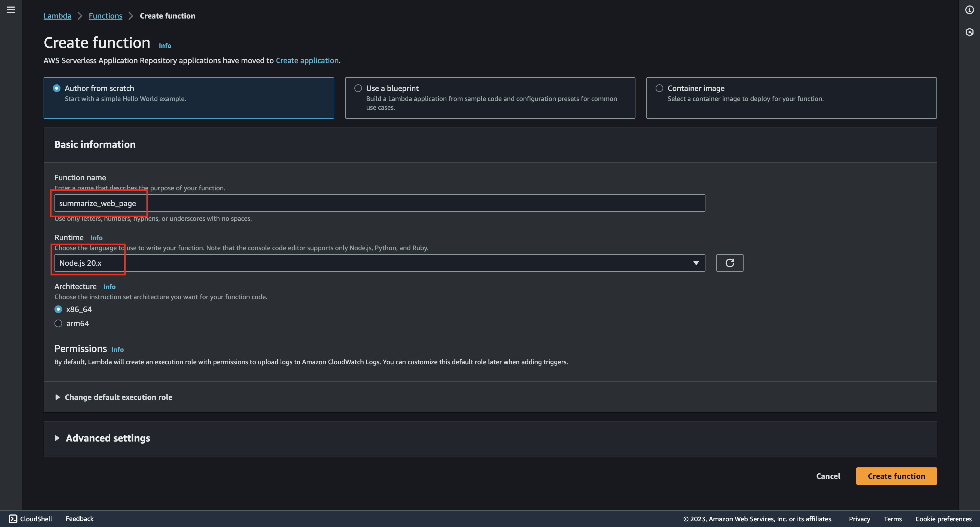Screen dimensions: 980x527
Task: Launch CloudShell from the bottom bar
Action: [x=30, y=518]
